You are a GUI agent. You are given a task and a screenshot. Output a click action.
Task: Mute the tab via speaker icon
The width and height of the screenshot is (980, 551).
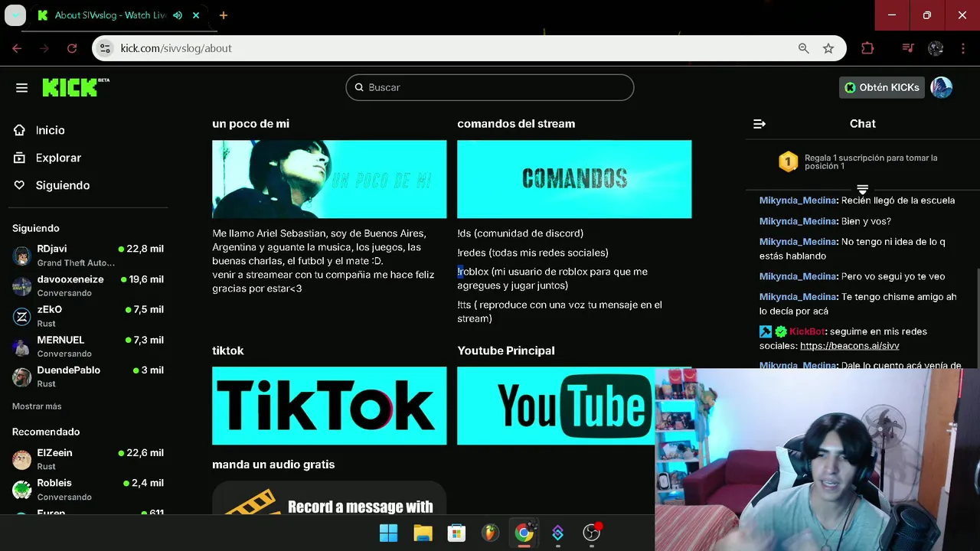[x=178, y=15]
